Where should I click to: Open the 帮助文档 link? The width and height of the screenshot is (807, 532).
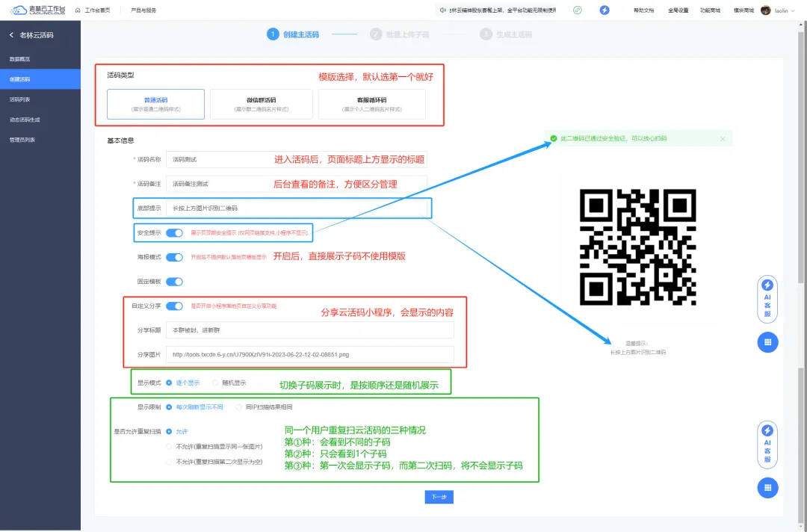tap(644, 10)
